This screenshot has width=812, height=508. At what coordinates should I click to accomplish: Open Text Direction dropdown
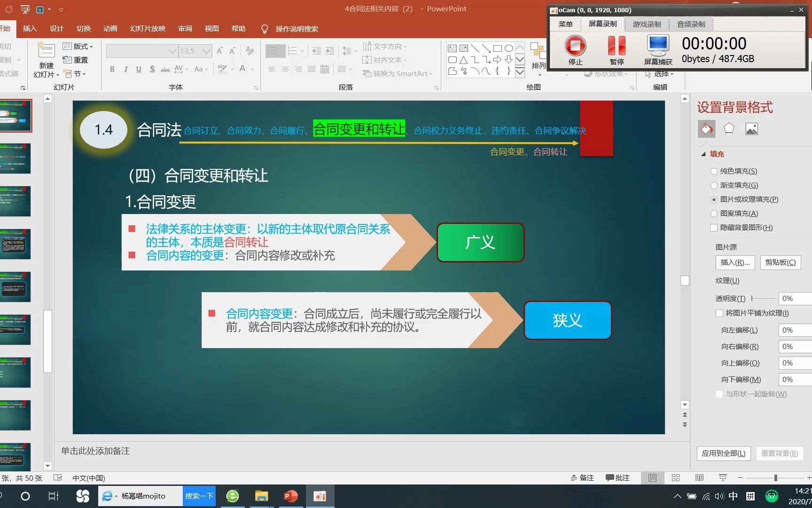tap(384, 46)
